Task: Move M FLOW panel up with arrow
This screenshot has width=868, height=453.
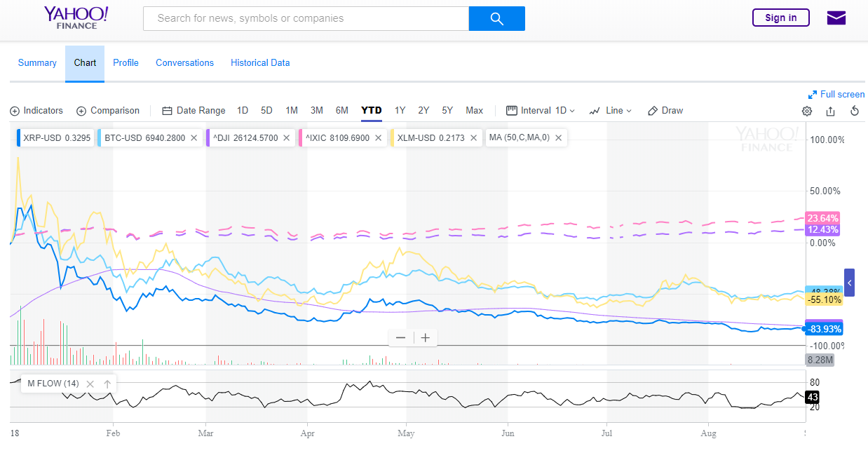Action: coord(107,384)
